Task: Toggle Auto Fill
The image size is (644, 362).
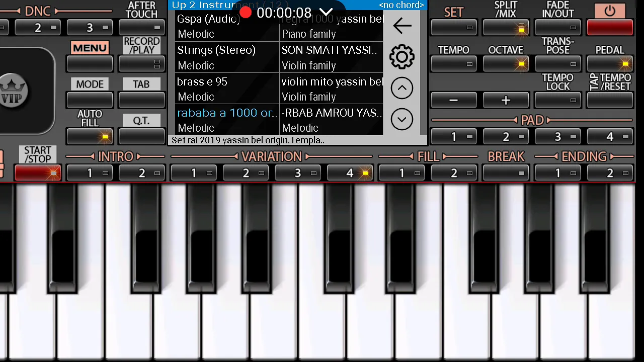Action: point(90,136)
